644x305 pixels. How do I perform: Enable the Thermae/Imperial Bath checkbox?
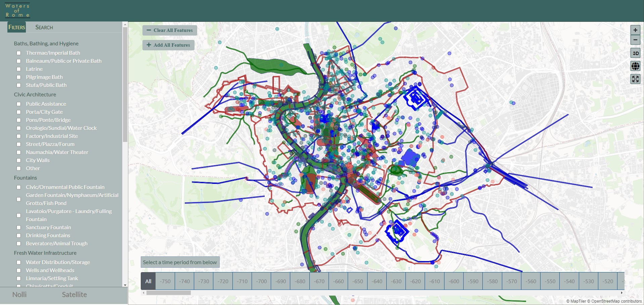[x=19, y=53]
